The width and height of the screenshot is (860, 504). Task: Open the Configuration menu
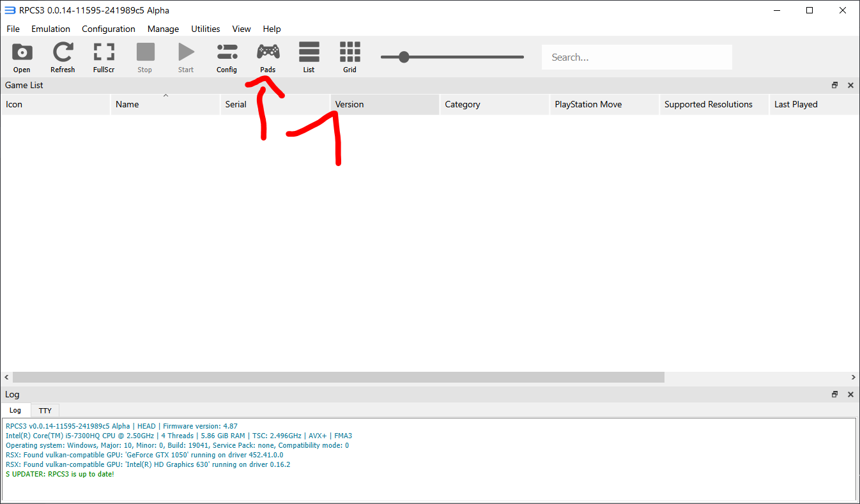coord(109,29)
